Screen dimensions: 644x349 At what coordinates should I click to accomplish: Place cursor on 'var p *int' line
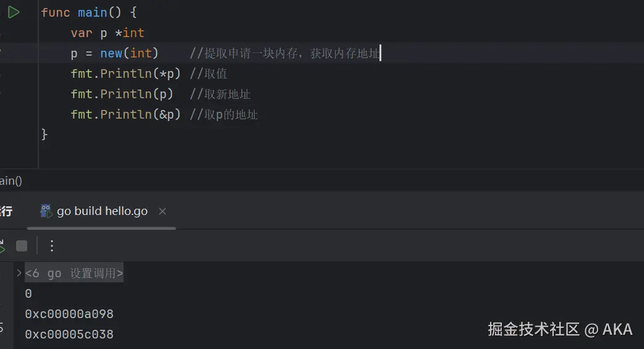(108, 33)
